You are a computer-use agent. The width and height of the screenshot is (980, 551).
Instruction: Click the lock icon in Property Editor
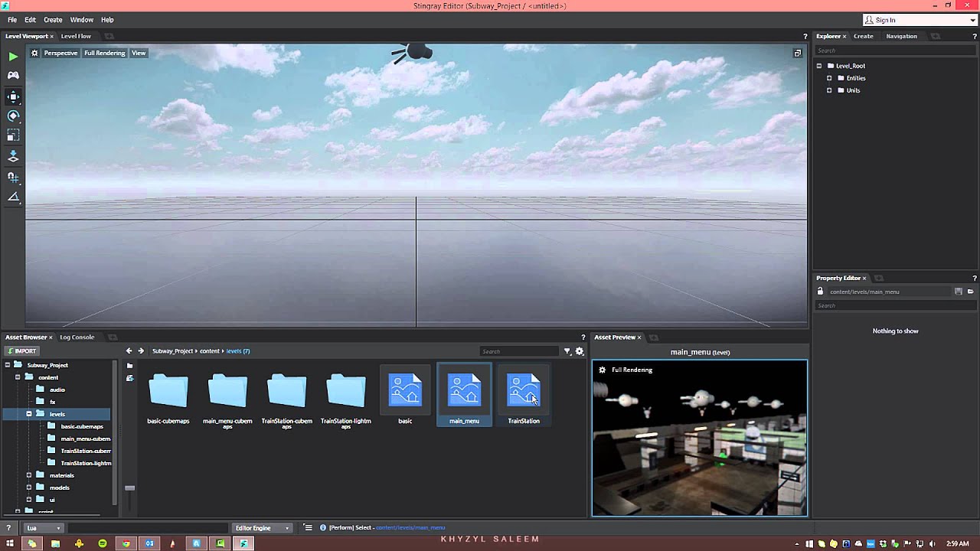pyautogui.click(x=820, y=291)
